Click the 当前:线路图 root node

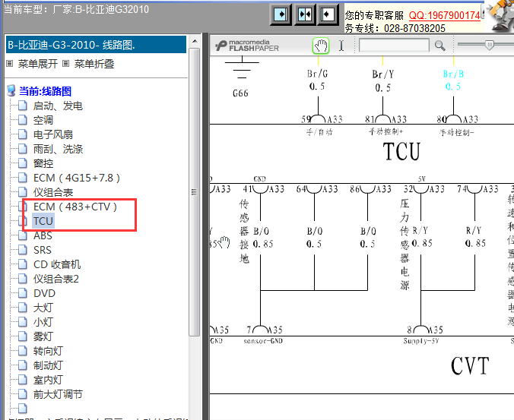coord(45,91)
